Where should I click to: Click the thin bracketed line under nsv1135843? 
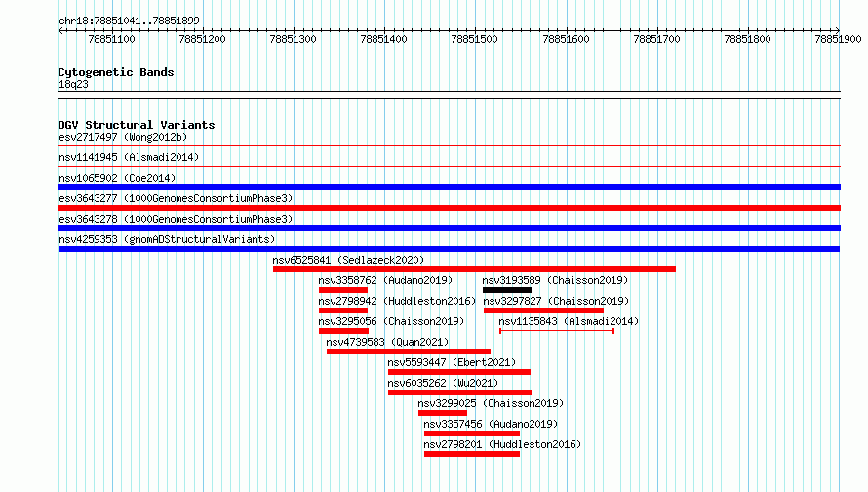pos(557,331)
